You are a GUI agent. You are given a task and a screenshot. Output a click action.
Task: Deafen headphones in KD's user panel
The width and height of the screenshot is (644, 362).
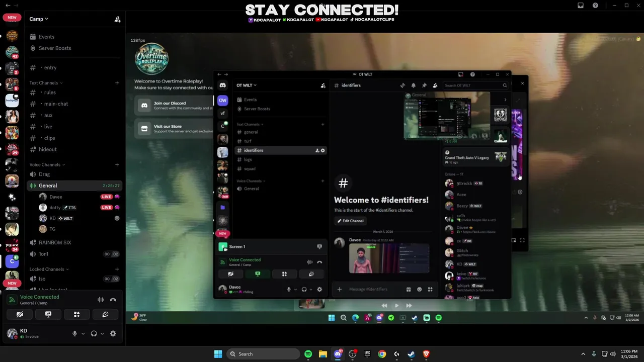pos(94,333)
